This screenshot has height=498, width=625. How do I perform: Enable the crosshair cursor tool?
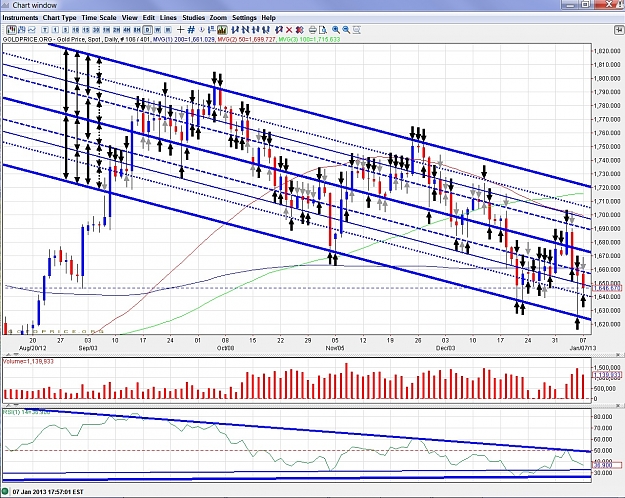point(181,30)
